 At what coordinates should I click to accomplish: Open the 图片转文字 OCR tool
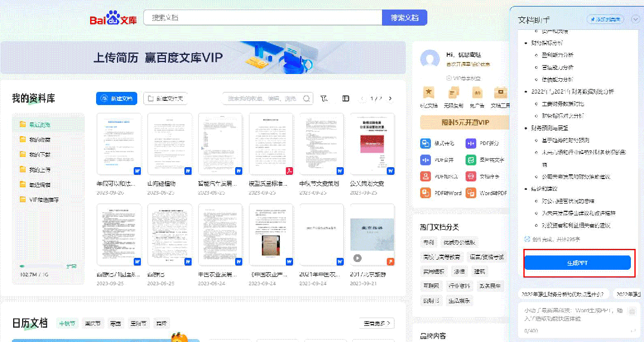(x=471, y=160)
